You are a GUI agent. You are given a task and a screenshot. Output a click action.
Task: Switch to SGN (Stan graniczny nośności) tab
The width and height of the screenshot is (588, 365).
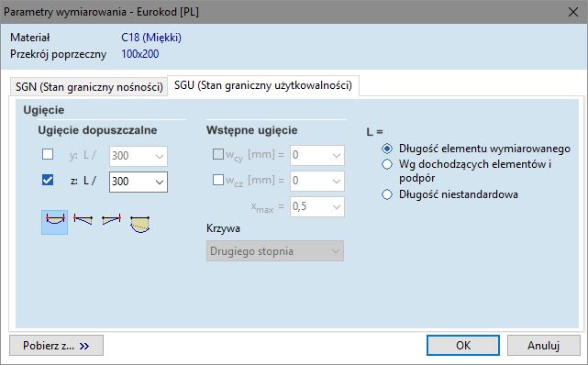tap(89, 87)
